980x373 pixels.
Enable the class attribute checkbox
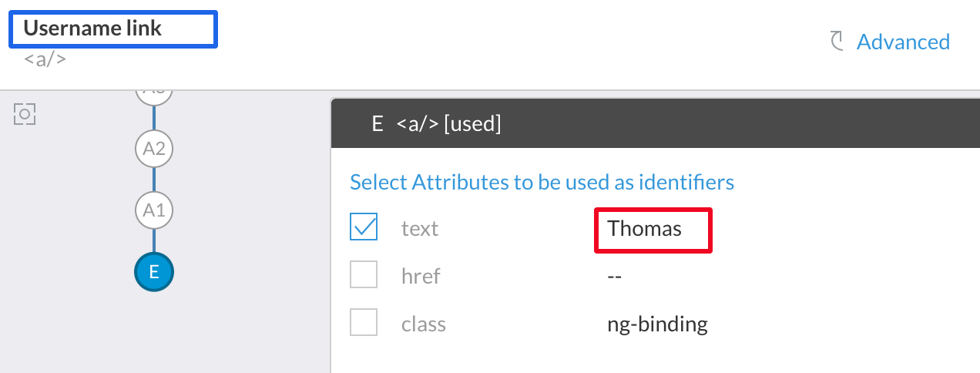tap(364, 322)
